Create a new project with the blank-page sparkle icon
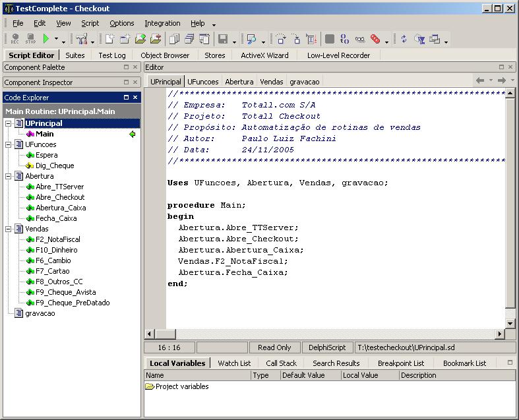The image size is (519, 420). tap(109, 39)
